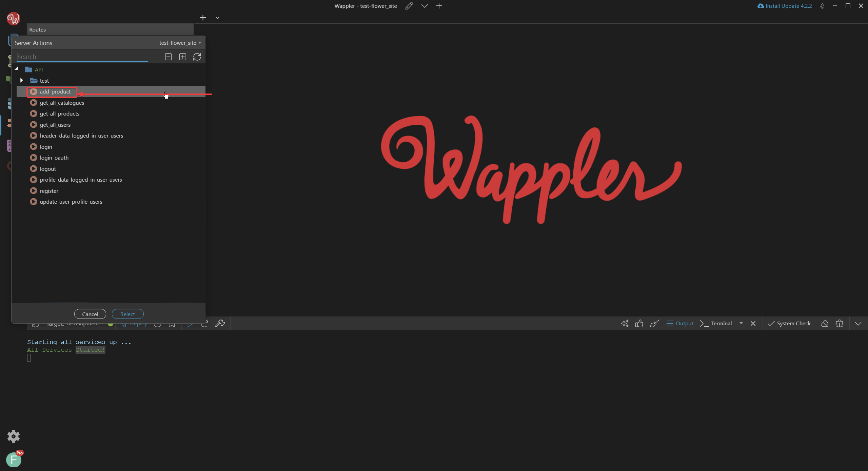Click the play icon beside register
The width and height of the screenshot is (868, 471).
tap(33, 191)
